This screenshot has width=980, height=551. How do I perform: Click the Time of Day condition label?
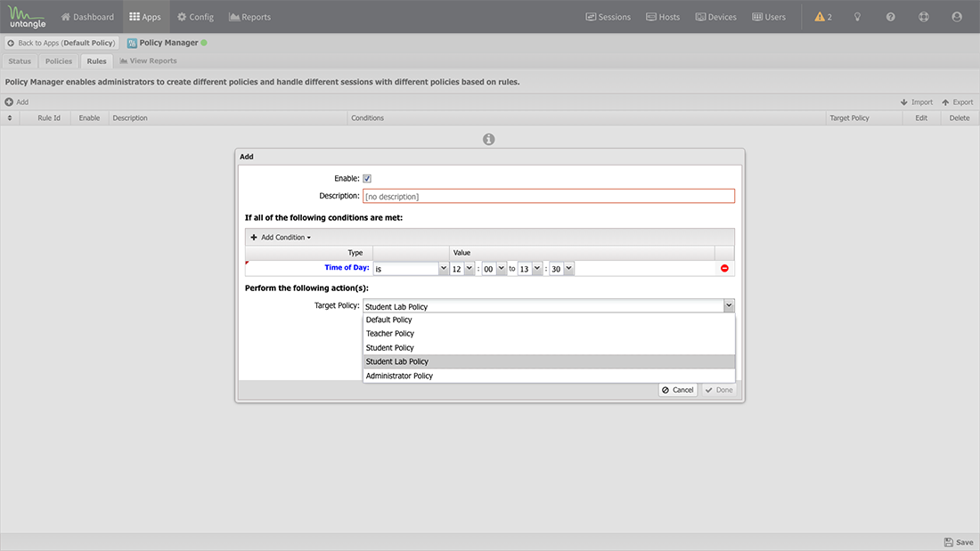347,267
